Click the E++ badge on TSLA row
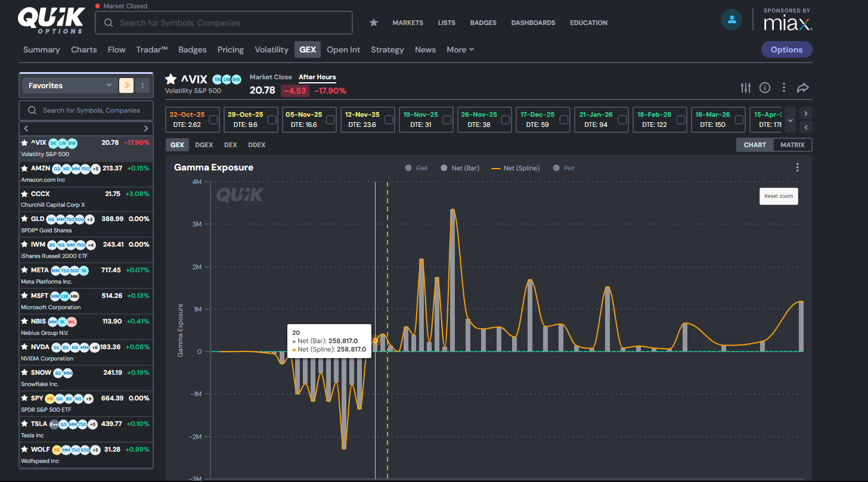This screenshot has width=868, height=482. tap(54, 424)
